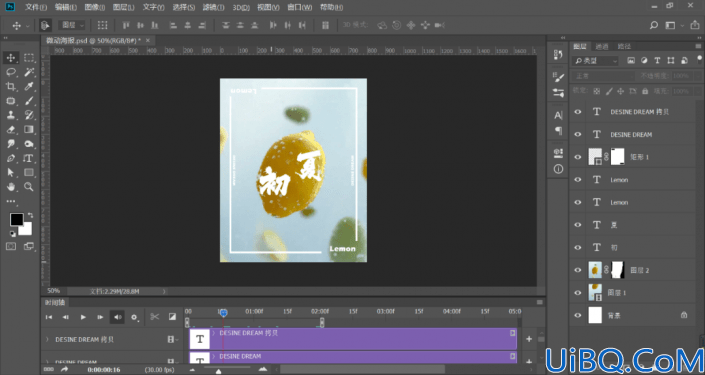Screen dimensions: 705x375
Task: Select the Hand tool
Action: 11,187
